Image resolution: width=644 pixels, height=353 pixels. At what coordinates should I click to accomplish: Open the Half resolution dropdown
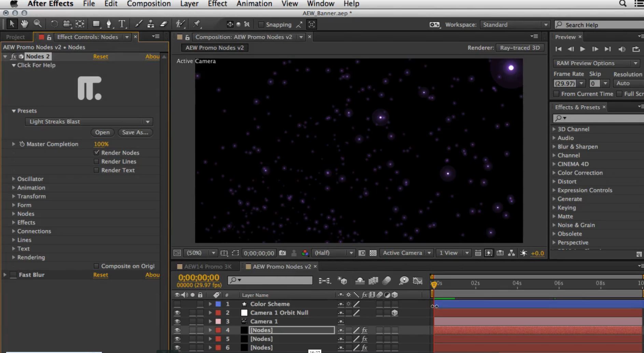click(x=333, y=253)
